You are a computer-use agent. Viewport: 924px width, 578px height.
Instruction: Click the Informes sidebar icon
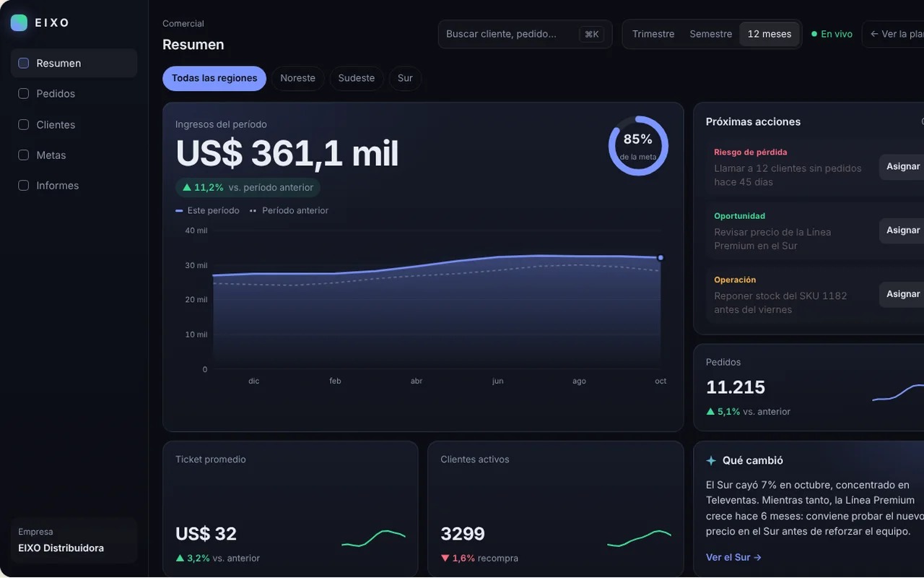coord(23,185)
